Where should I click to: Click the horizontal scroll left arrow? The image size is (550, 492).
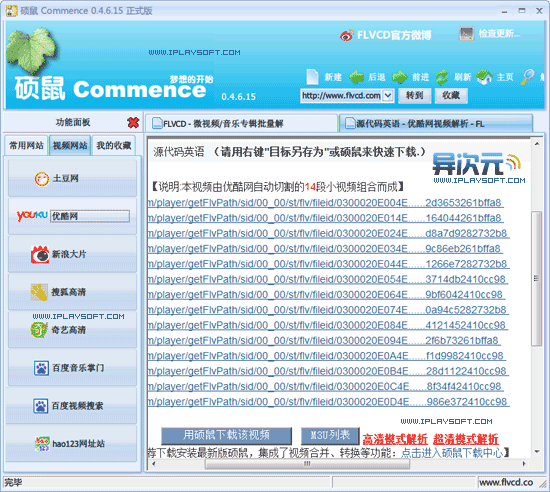[x=153, y=464]
